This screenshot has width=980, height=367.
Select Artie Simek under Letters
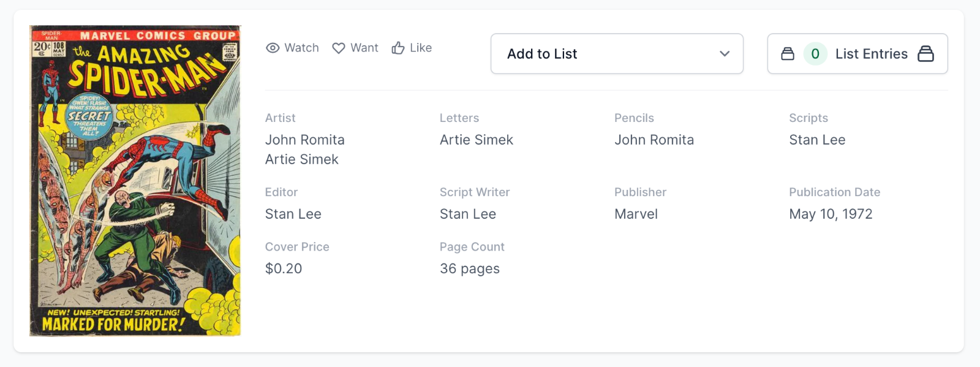(x=476, y=140)
